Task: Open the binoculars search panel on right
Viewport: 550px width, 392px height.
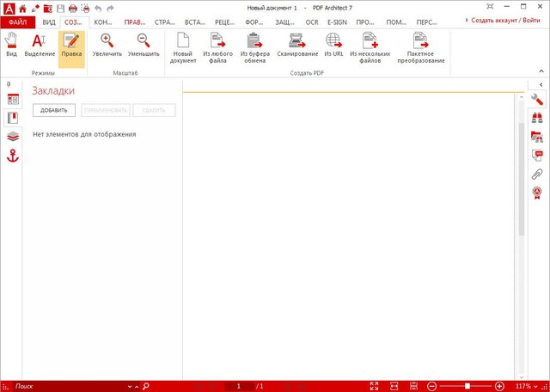Action: coord(537,118)
